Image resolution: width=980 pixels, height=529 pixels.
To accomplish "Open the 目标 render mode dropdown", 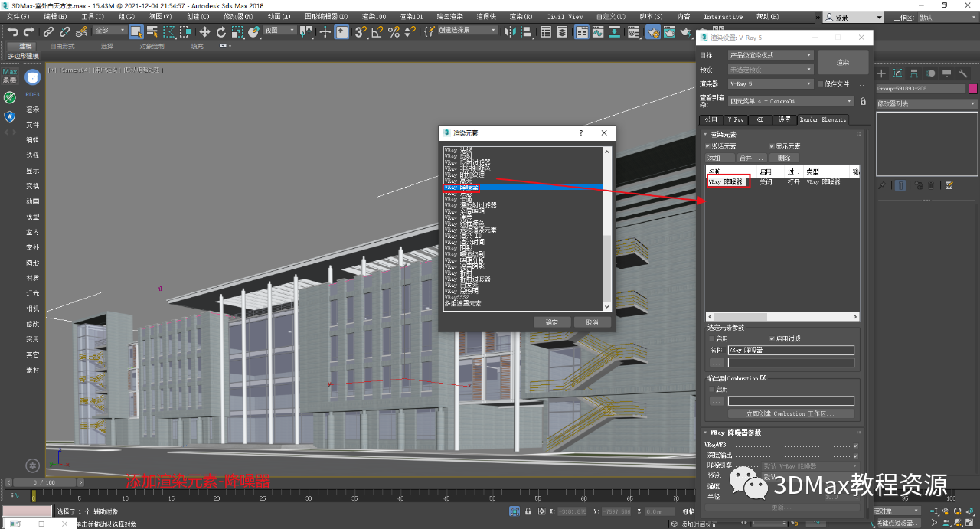I will coord(770,55).
